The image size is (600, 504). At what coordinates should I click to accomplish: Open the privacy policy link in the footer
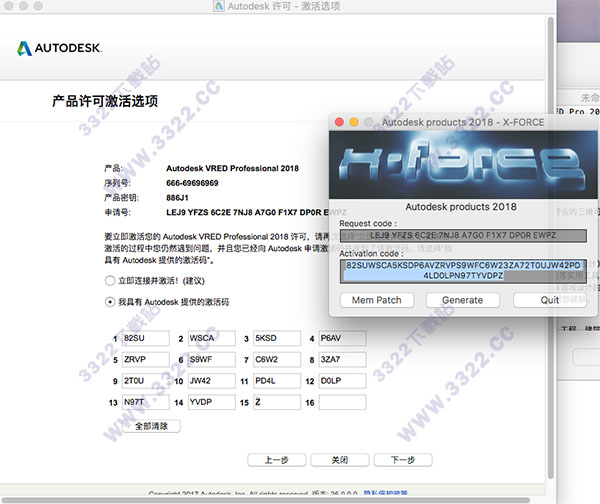point(385,493)
